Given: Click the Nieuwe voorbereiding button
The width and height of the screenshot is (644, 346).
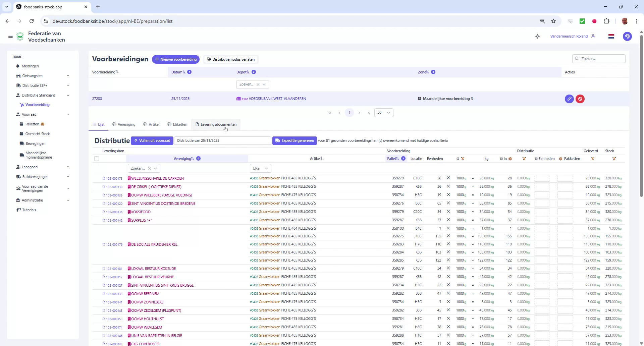Looking at the screenshot, I should click(176, 59).
